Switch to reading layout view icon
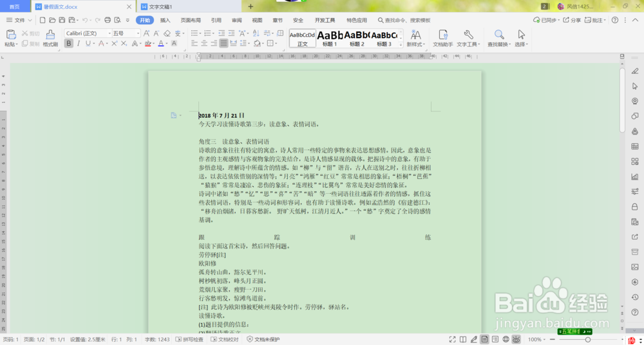The image size is (644, 345). [x=463, y=339]
